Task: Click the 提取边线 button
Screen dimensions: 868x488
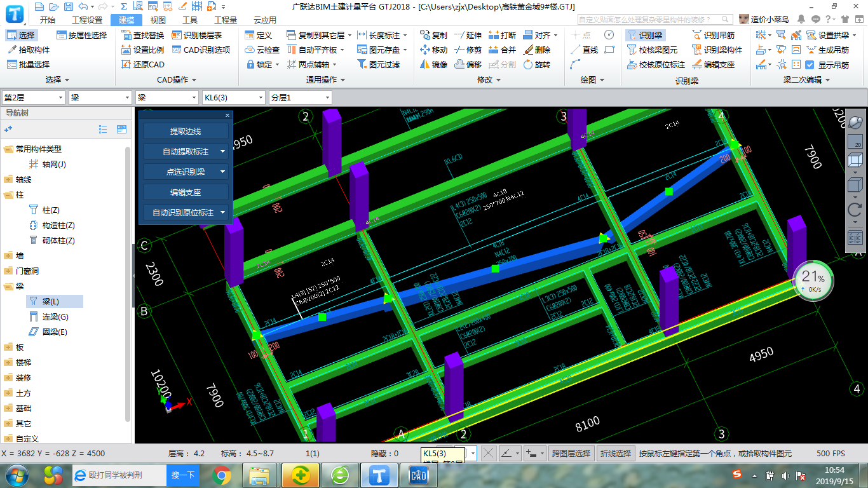Action: 186,131
